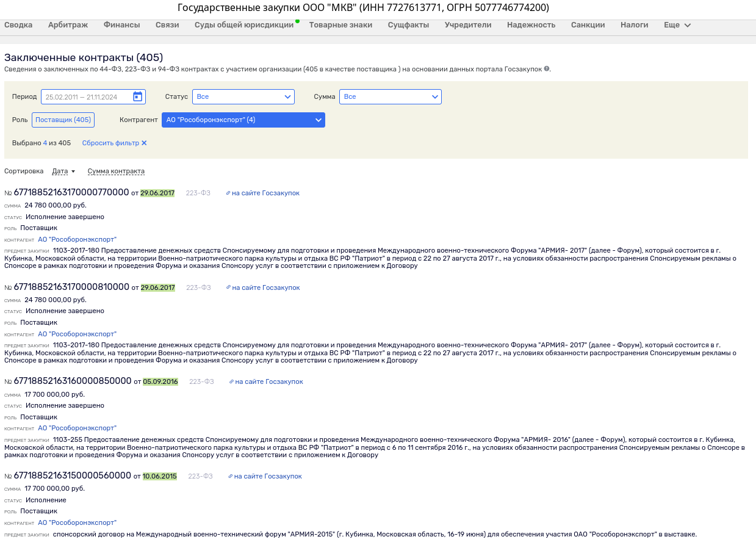Screen dimensions: 756x553
Task: Open the 'Сущфакты' tab
Action: 408,25
